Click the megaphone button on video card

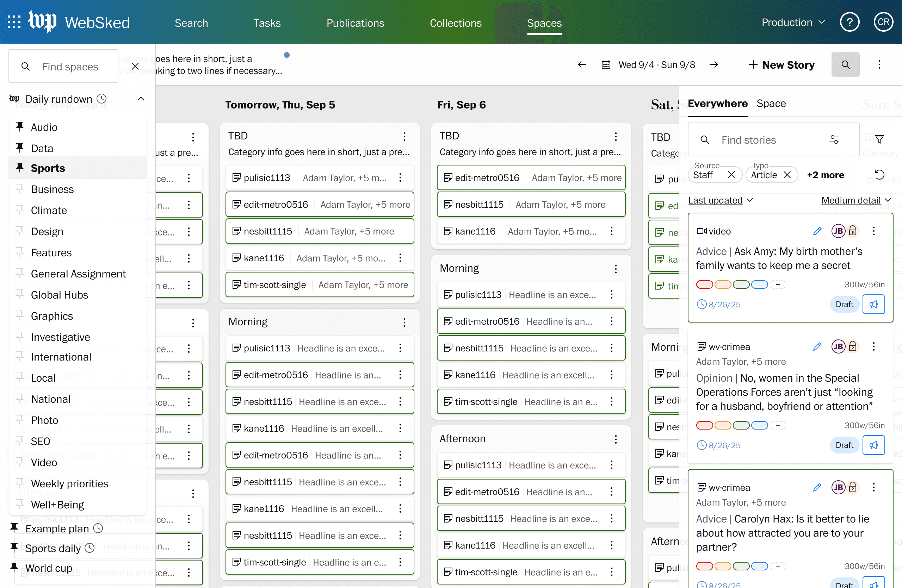tap(873, 305)
